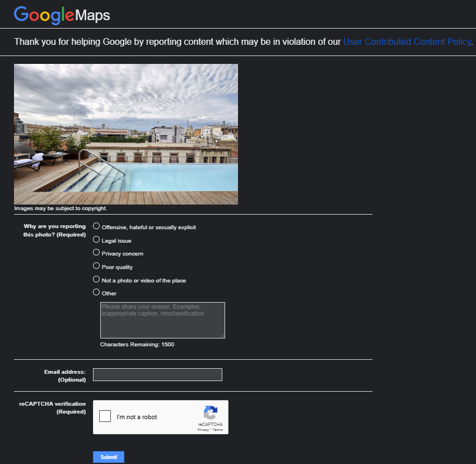
Task: Click the textarea resize handle corner
Action: tap(222, 336)
